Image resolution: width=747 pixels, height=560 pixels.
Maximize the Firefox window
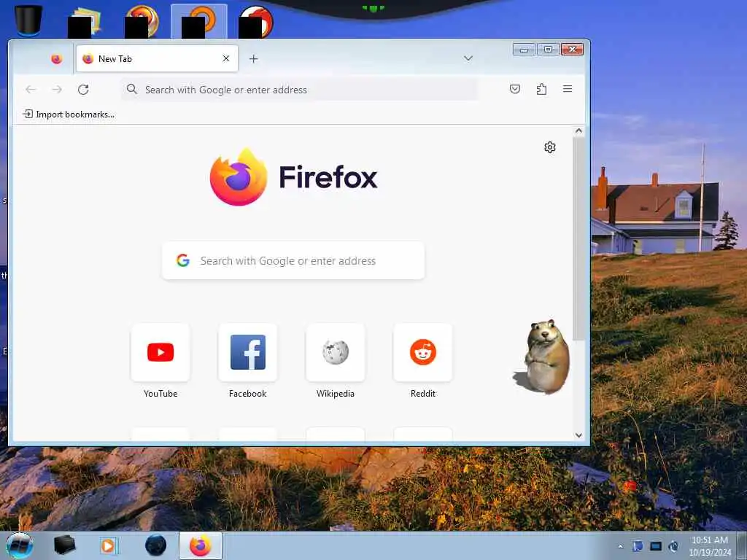coord(548,50)
